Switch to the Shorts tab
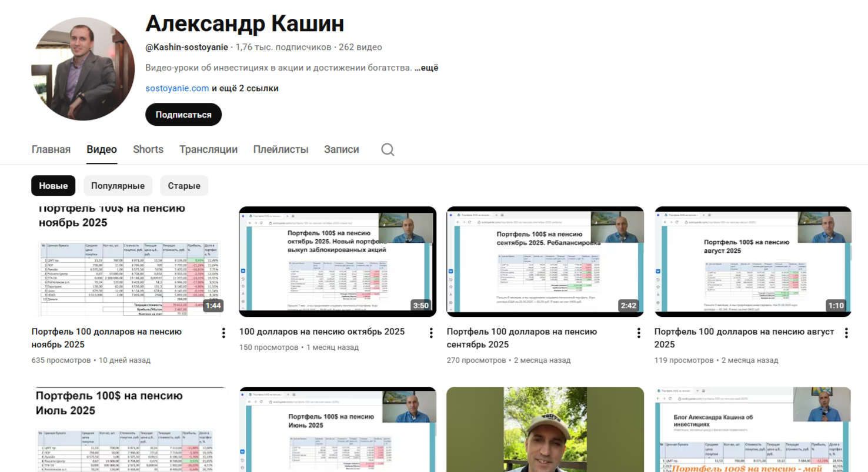Image resolution: width=868 pixels, height=472 pixels. (x=148, y=149)
